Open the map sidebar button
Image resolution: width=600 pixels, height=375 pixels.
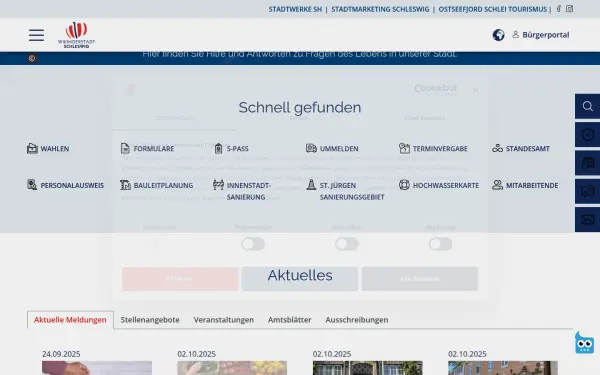[587, 191]
